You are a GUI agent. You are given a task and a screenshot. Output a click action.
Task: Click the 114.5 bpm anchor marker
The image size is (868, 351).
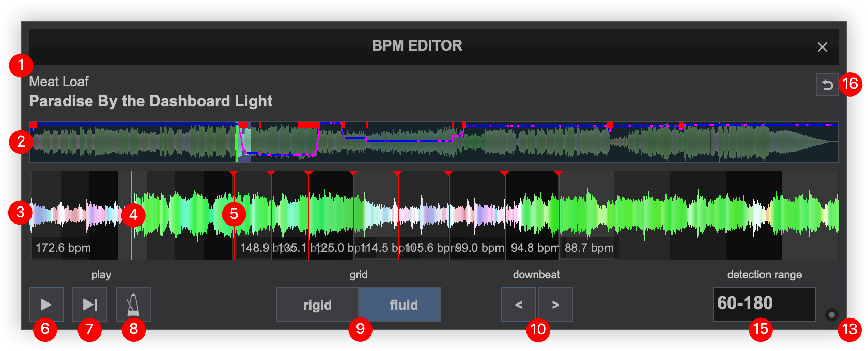[353, 174]
